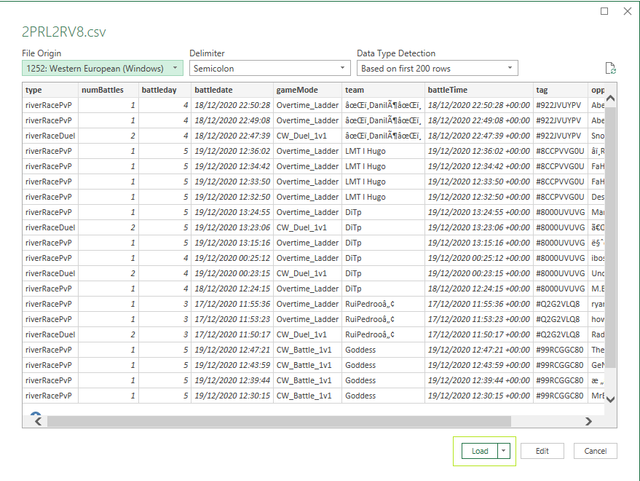Expand the Load button dropdown arrow
This screenshot has width=640, height=481.
pos(504,451)
